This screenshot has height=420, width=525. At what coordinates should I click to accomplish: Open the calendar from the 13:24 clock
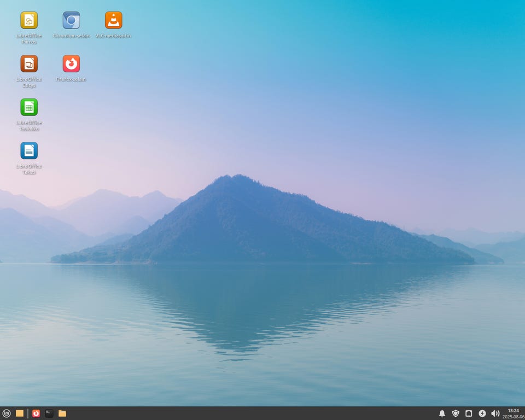[514, 413]
